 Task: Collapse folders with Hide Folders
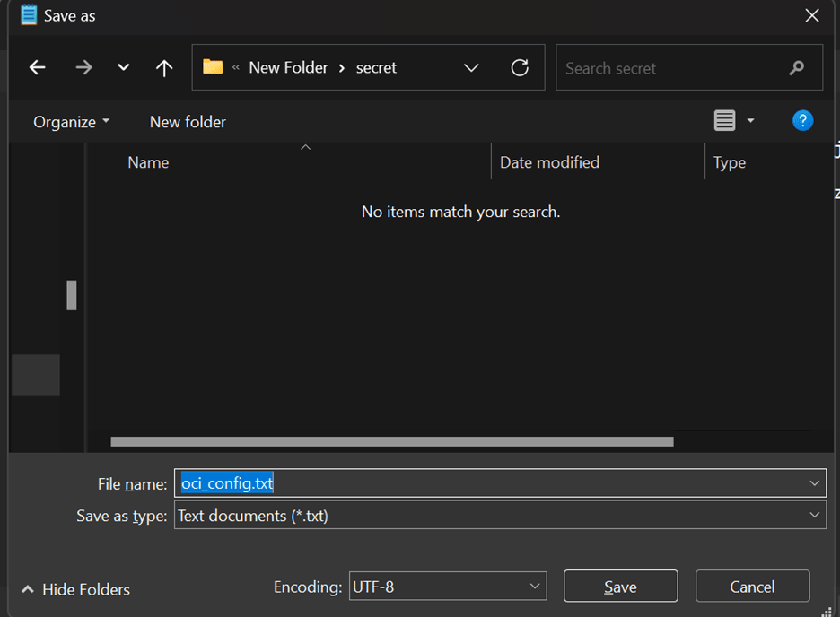tap(75, 589)
